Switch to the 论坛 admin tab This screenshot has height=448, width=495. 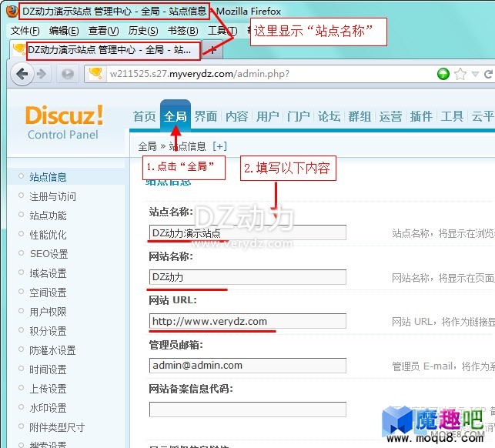click(329, 116)
